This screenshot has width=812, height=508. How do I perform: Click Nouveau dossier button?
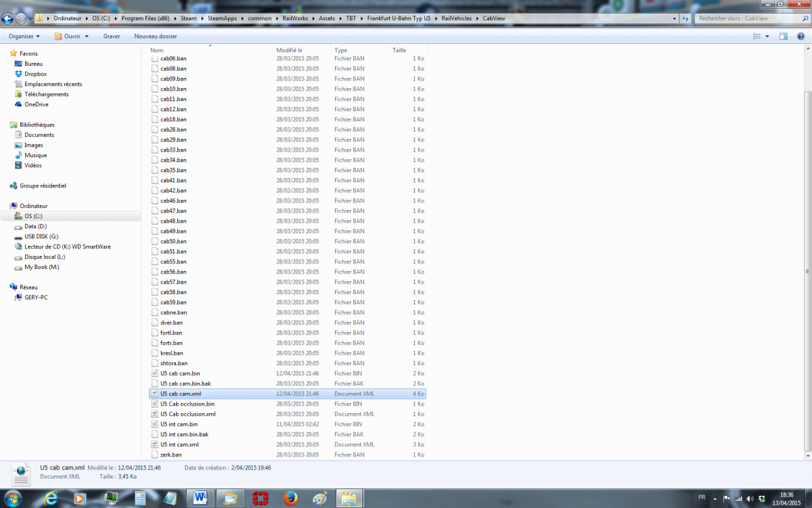(156, 36)
